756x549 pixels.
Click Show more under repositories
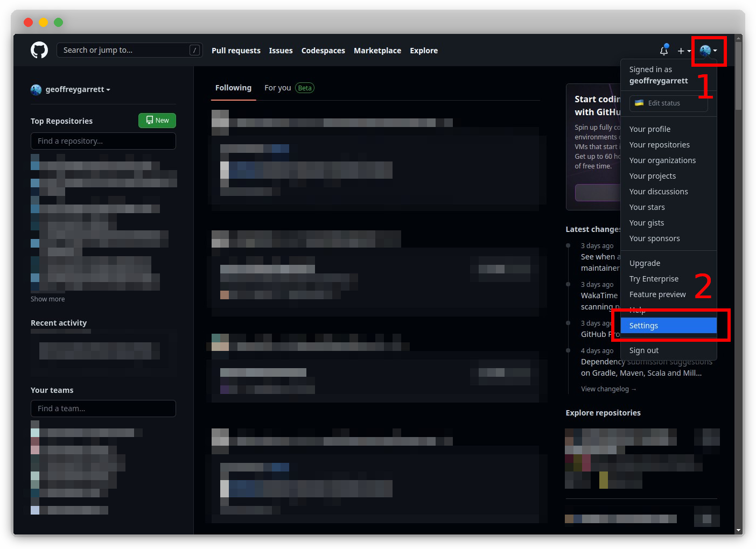click(47, 299)
